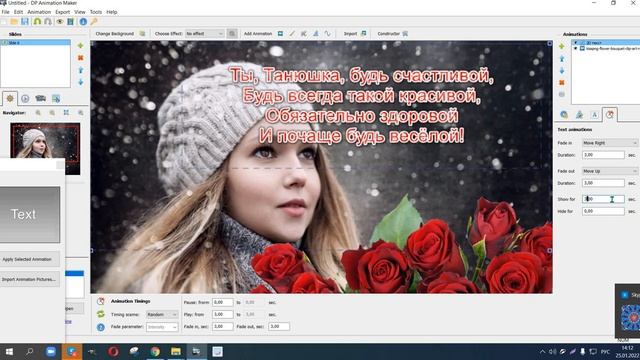The width and height of the screenshot is (640, 360).
Task: Open the Animation menu
Action: 39,12
